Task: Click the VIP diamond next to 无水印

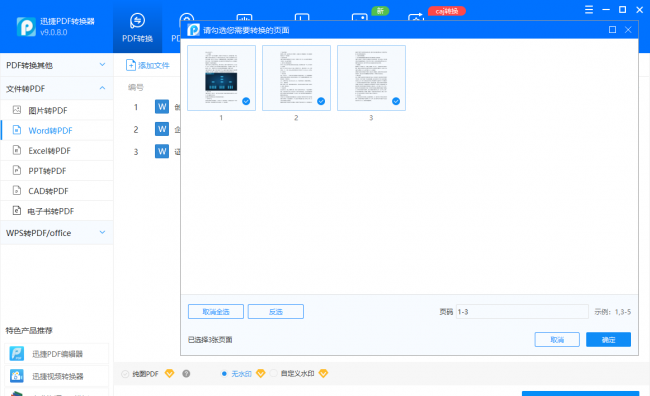Action: 261,374
